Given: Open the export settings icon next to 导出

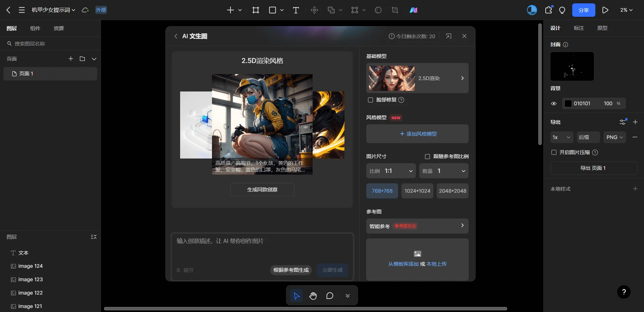Looking at the screenshot, I should click(623, 122).
